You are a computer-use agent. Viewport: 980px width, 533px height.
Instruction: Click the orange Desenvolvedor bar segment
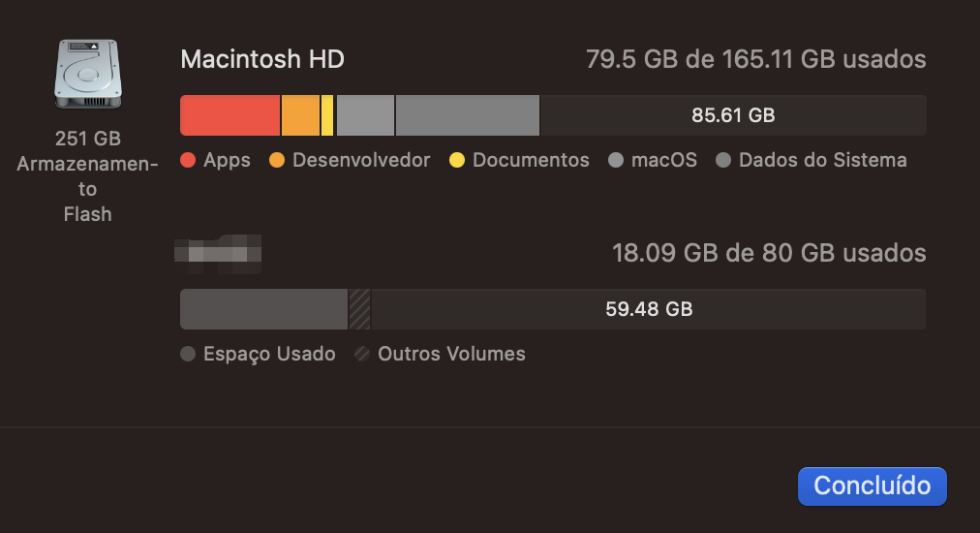(300, 115)
